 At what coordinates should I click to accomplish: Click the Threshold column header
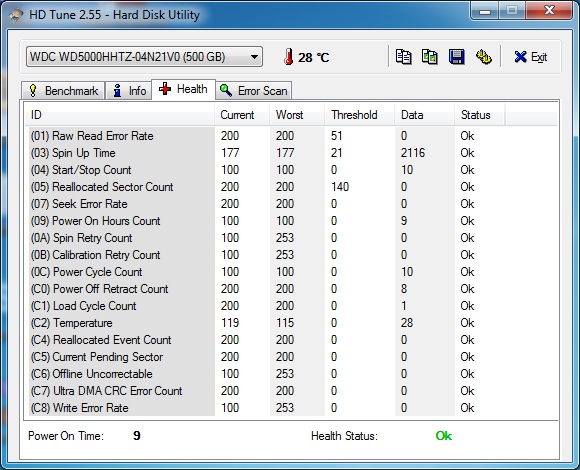pos(359,115)
